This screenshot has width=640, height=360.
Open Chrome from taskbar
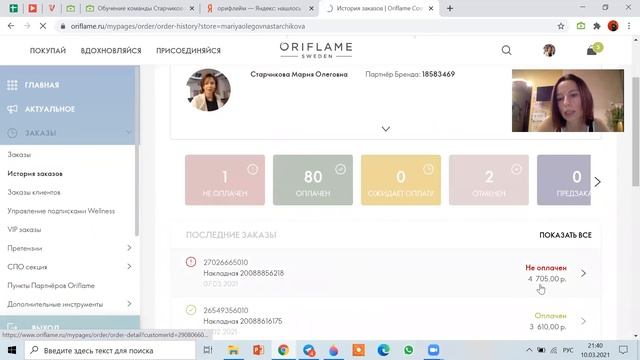(x=283, y=350)
